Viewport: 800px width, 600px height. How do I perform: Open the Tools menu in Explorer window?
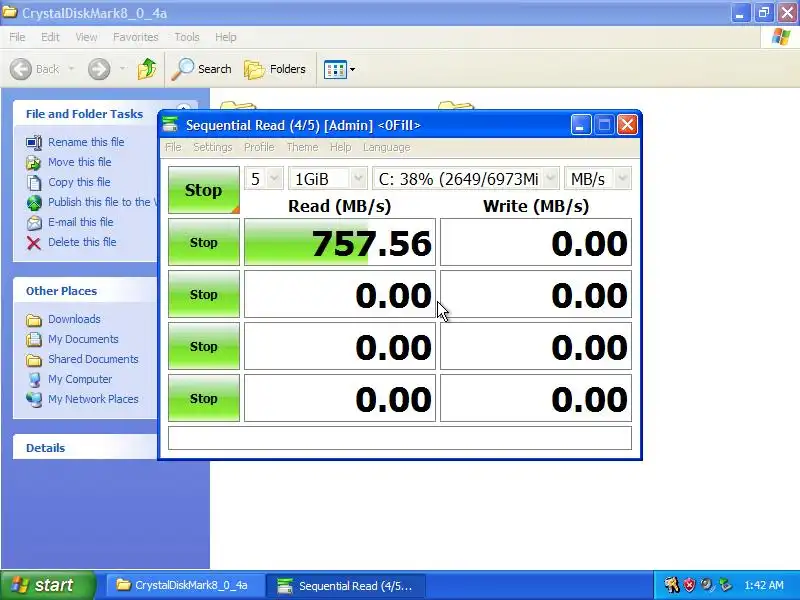(x=187, y=37)
